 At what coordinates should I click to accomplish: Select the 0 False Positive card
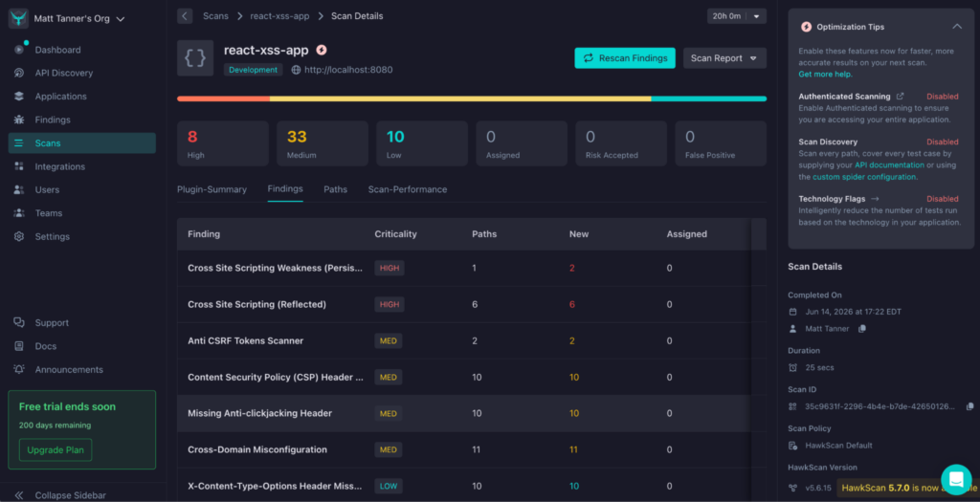721,143
